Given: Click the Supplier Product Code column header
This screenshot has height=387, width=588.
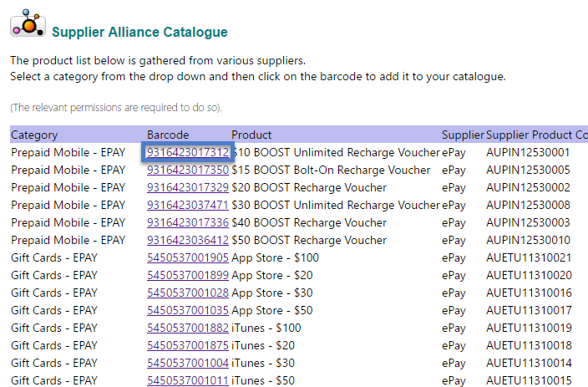Looking at the screenshot, I should pos(537,135).
